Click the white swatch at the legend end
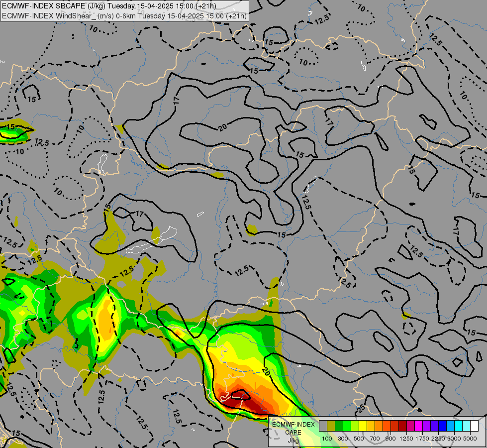The width and height of the screenshot is (487, 448). tap(474, 426)
